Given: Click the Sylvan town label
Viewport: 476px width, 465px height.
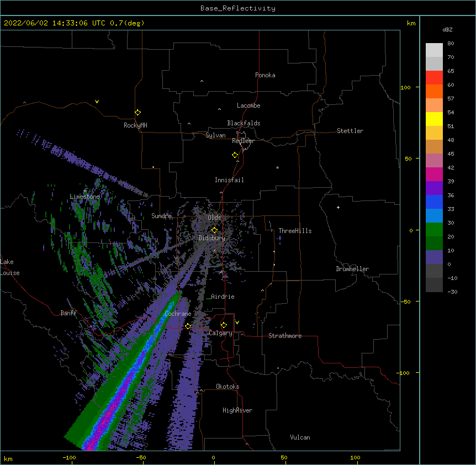Looking at the screenshot, I should [x=215, y=135].
